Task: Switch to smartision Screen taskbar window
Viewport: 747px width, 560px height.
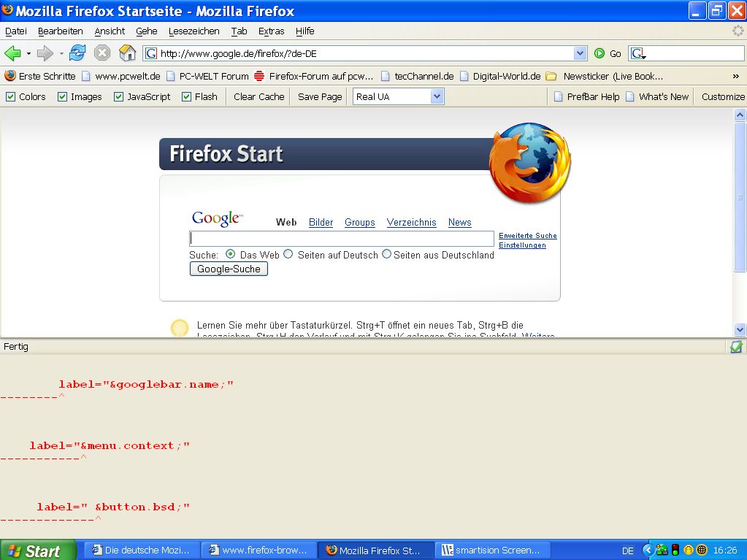Action: point(493,550)
